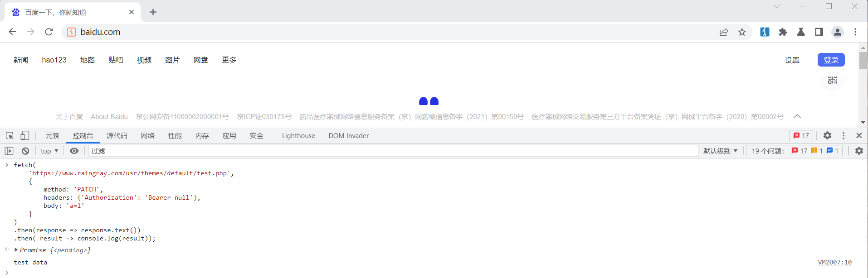The height and width of the screenshot is (278, 868).
Task: Open the hao123 link
Action: coord(54,60)
